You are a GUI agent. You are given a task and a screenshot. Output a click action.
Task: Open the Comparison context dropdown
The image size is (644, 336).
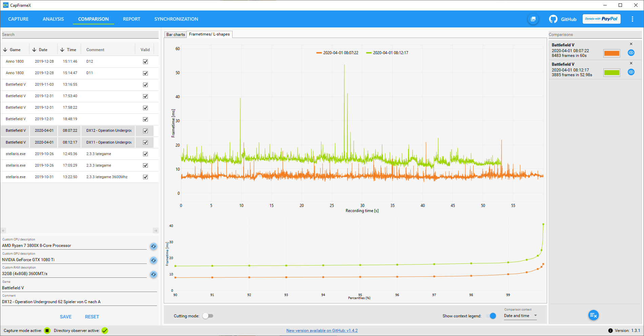click(x=520, y=316)
